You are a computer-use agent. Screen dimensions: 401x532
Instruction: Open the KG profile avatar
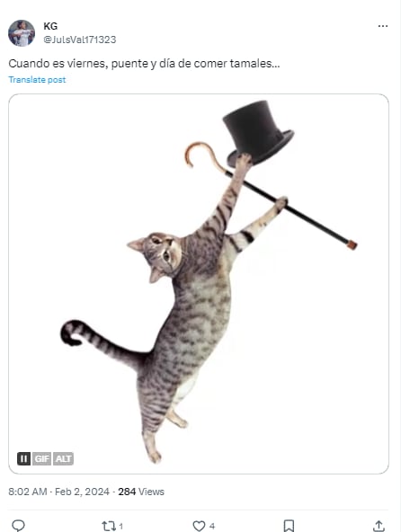click(x=22, y=33)
